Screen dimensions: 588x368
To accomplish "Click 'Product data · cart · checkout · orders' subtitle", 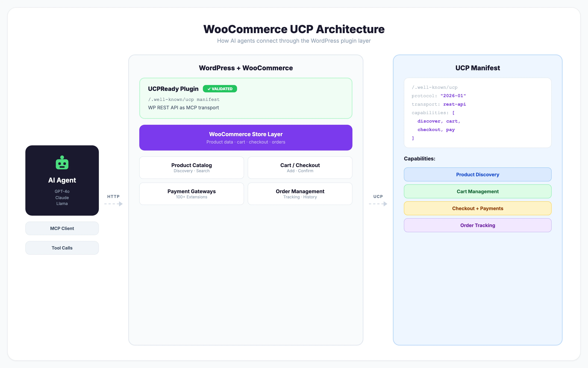I will point(246,142).
